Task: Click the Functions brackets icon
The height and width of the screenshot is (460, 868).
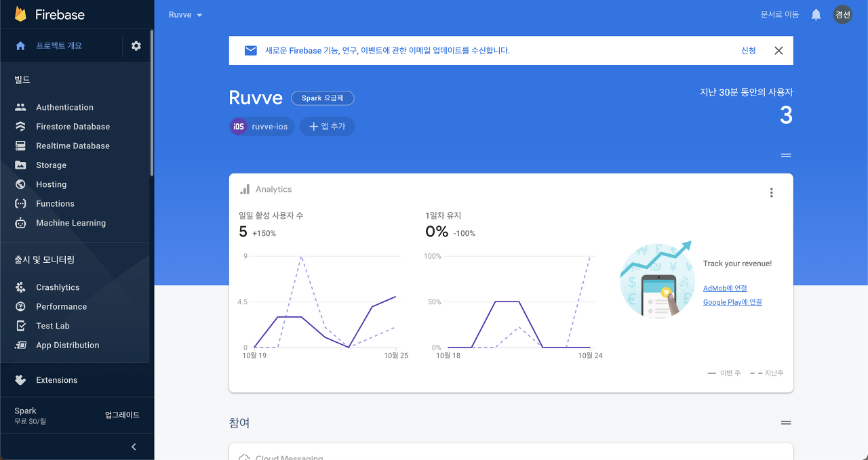Action: click(x=20, y=203)
